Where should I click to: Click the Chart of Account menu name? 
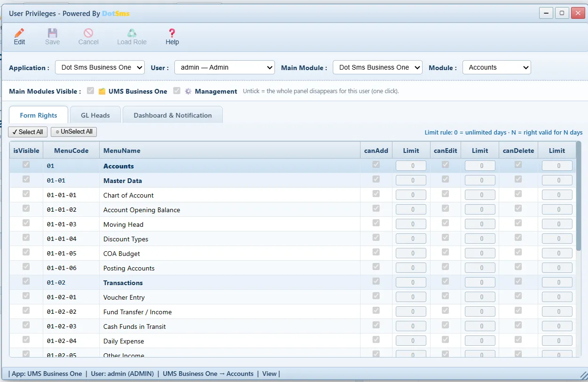[128, 195]
